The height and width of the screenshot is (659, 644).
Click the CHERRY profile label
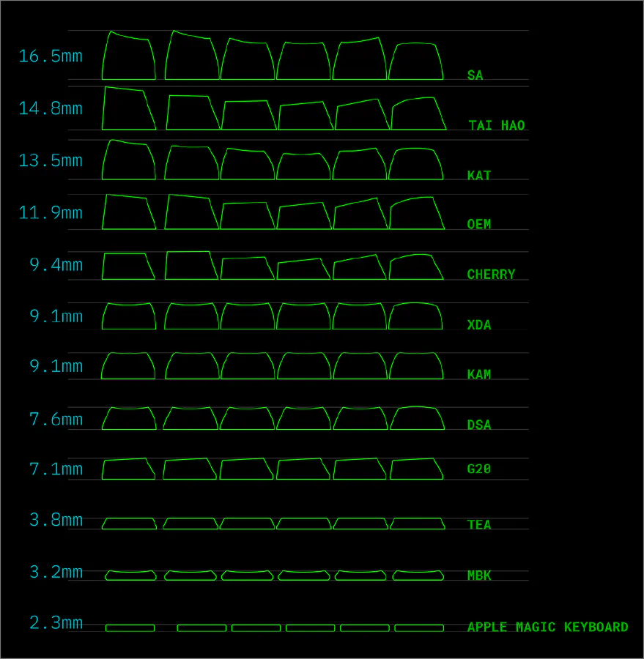click(491, 274)
